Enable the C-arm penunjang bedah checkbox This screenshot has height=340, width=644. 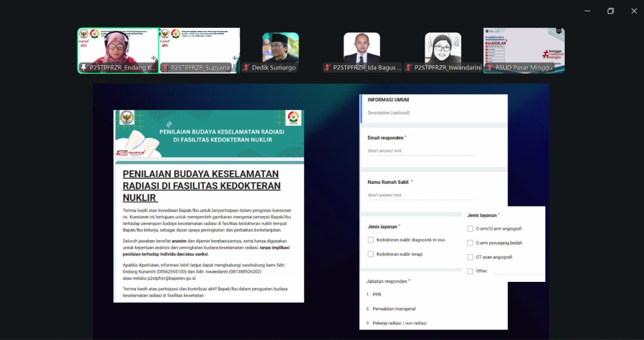point(470,243)
